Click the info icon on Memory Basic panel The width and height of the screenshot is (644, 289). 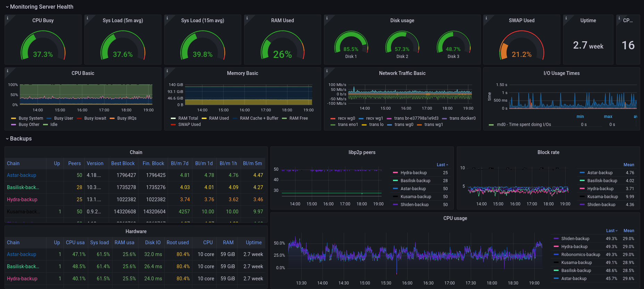(x=167, y=71)
